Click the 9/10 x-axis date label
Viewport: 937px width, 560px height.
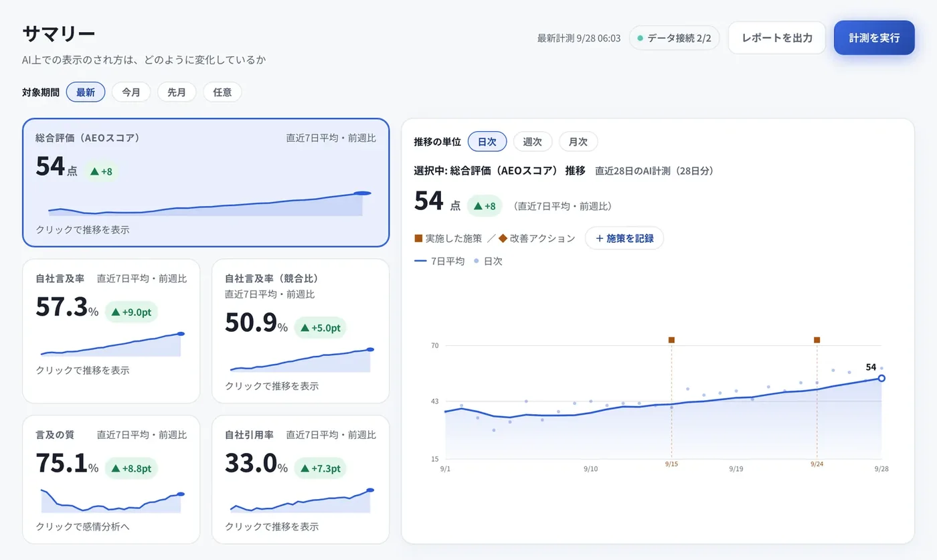click(590, 469)
